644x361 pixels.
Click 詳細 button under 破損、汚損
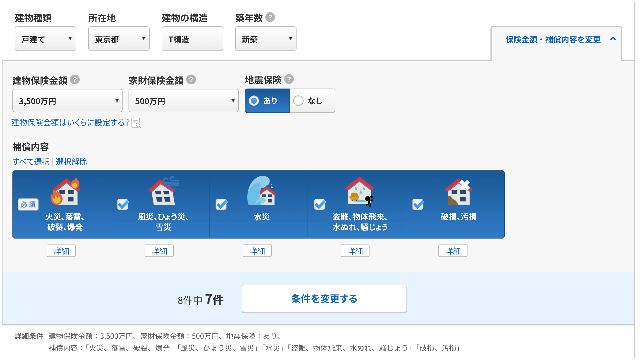coord(453,251)
